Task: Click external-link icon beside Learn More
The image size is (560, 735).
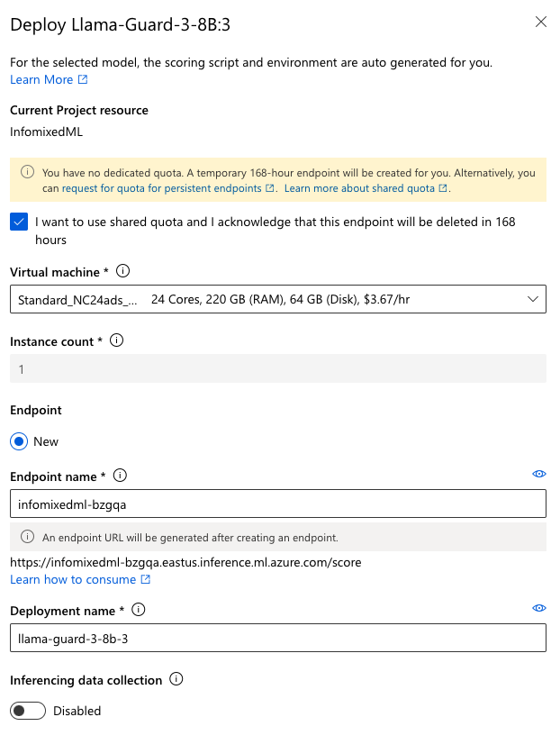Action: click(83, 79)
